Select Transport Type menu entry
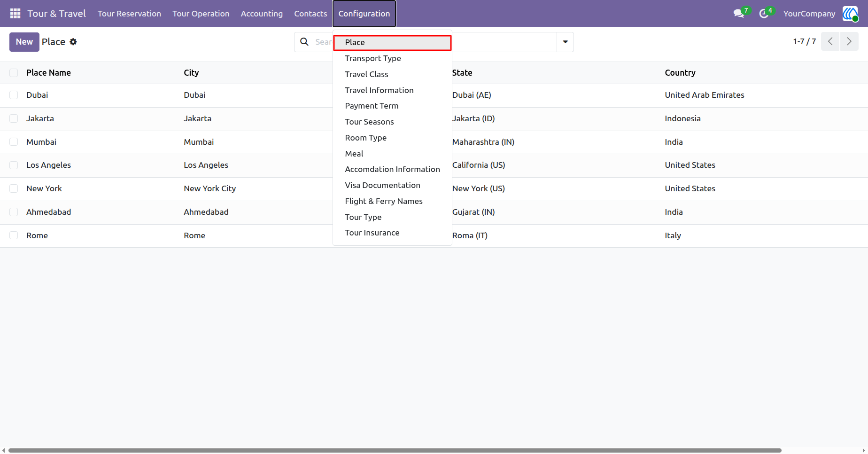868x454 pixels. 392,58
